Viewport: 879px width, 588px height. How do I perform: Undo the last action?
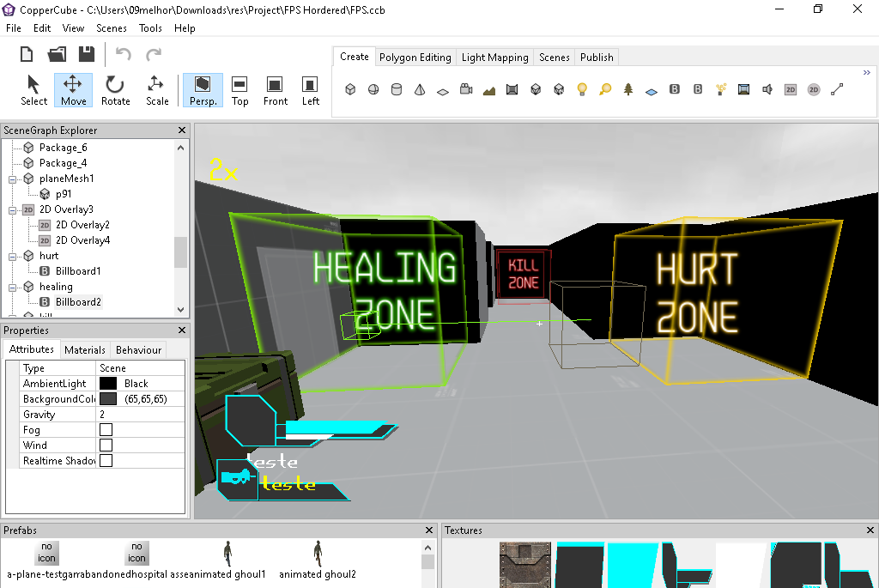click(x=124, y=54)
